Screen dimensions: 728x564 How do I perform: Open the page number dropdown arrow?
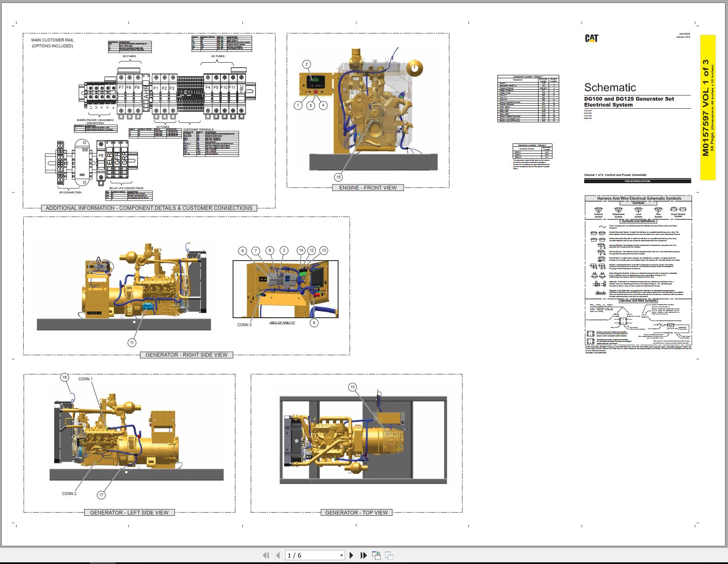pos(341,556)
